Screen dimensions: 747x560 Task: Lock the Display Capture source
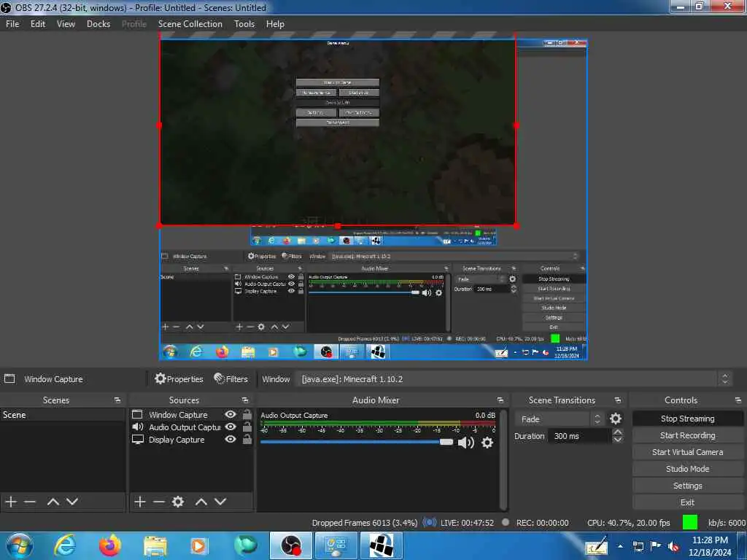coord(247,439)
